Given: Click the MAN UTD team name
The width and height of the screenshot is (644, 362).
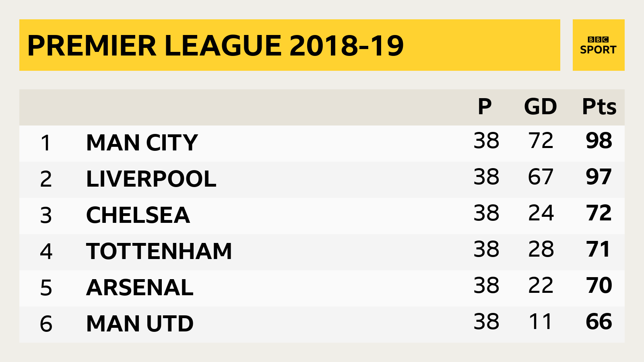Looking at the screenshot, I should click(x=140, y=324).
